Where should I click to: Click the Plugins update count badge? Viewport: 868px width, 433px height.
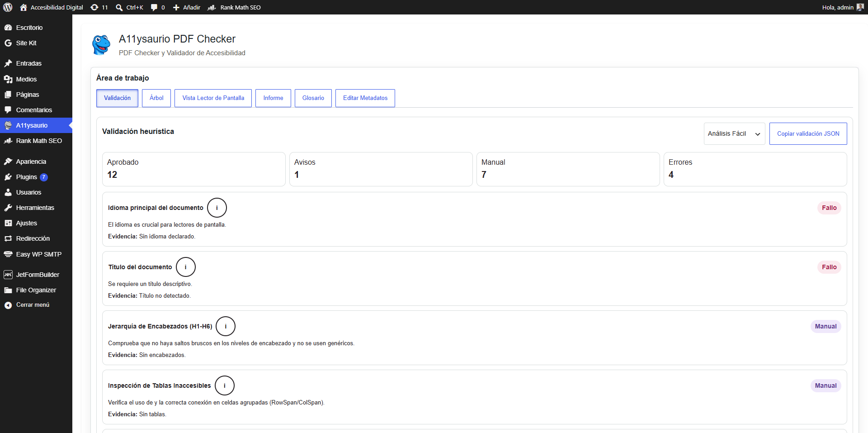(x=43, y=177)
